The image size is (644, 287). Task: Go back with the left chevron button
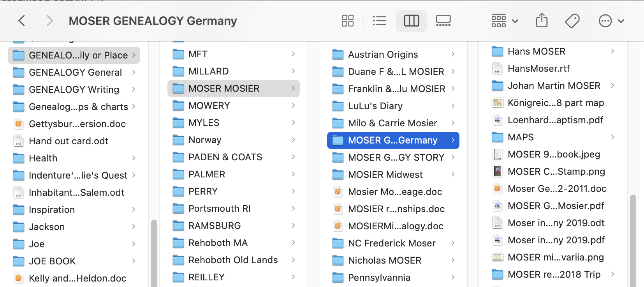point(22,21)
